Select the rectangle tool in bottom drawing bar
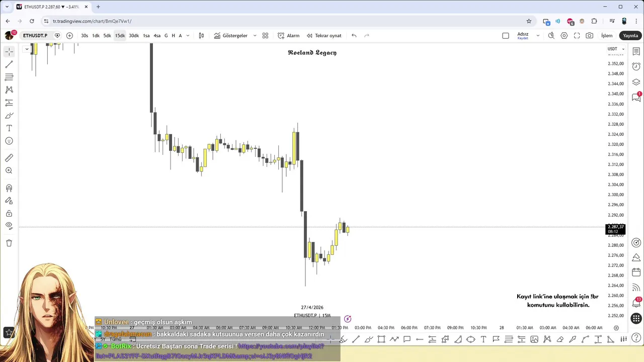This screenshot has height=362, width=644. [x=381, y=339]
